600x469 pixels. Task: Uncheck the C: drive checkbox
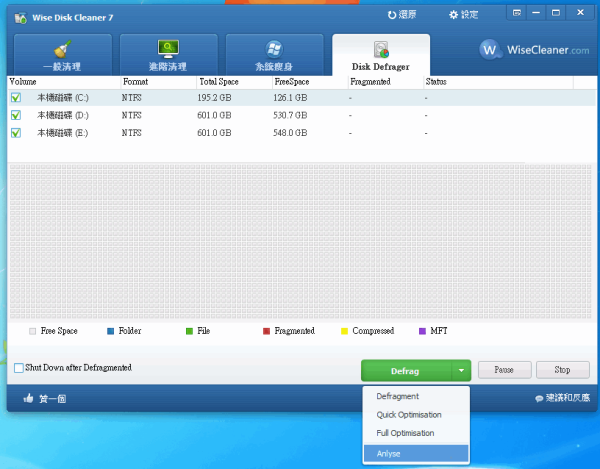[x=16, y=98]
